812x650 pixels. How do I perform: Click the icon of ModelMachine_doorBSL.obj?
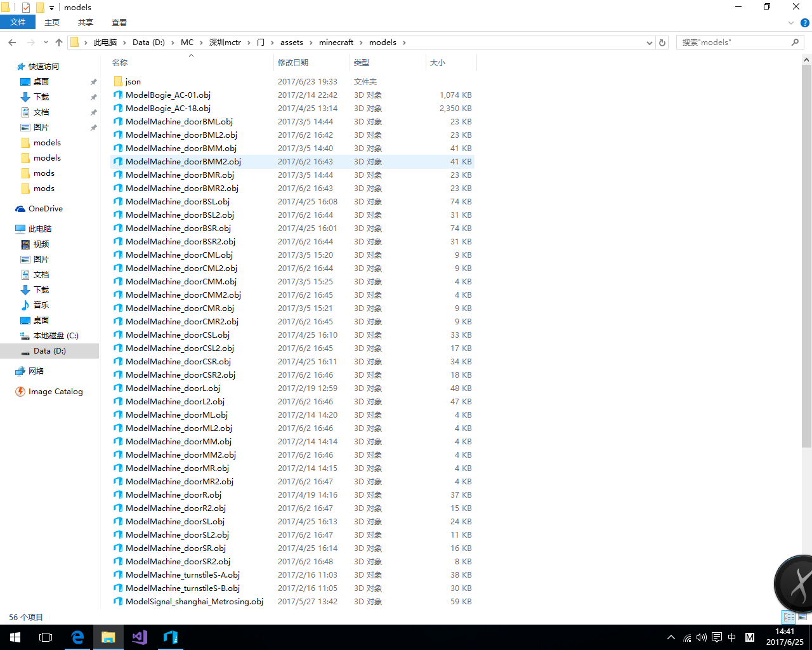118,201
